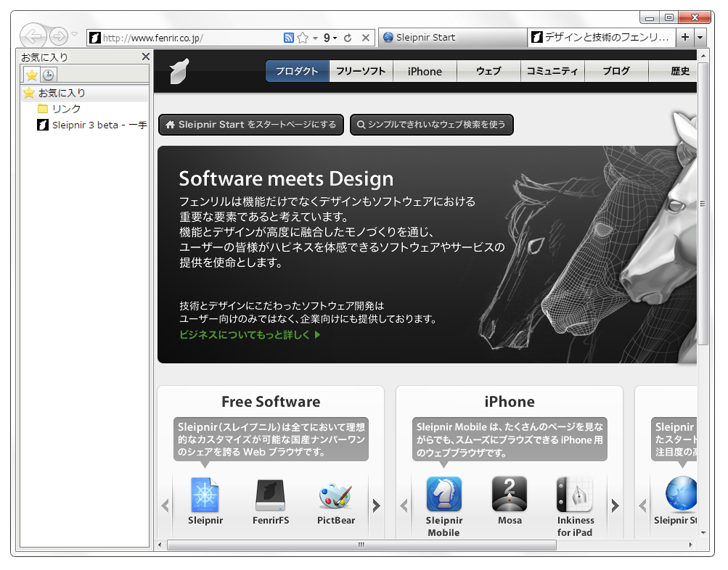This screenshot has width=728, height=570.
Task: Open the FenrirFS app icon
Action: tap(270, 495)
